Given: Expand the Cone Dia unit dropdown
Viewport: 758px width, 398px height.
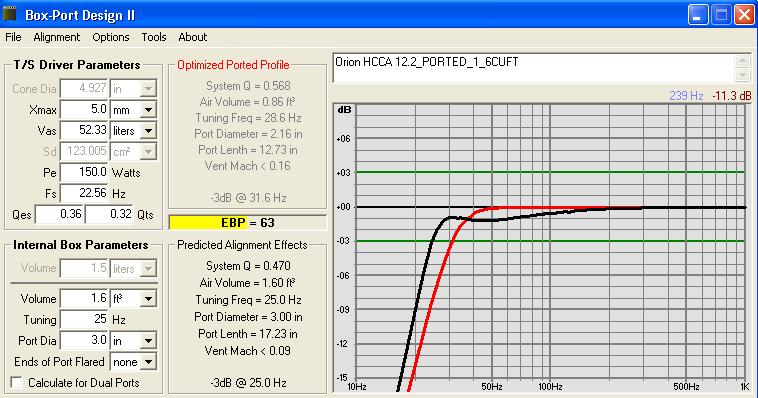Looking at the screenshot, I should [x=148, y=89].
